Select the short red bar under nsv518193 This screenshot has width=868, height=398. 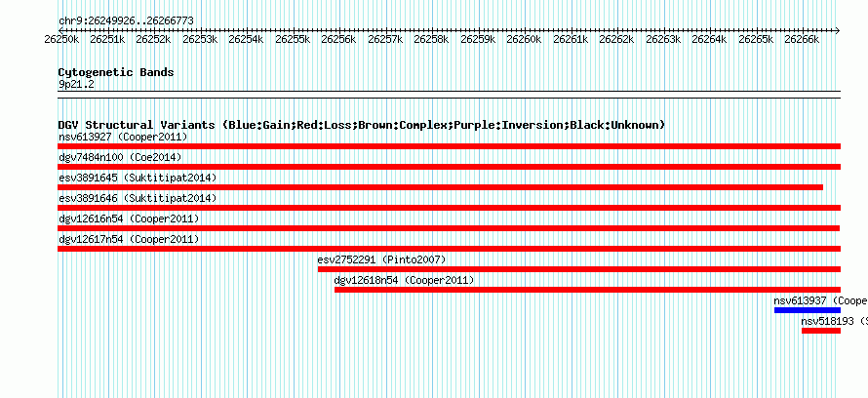[x=821, y=331]
